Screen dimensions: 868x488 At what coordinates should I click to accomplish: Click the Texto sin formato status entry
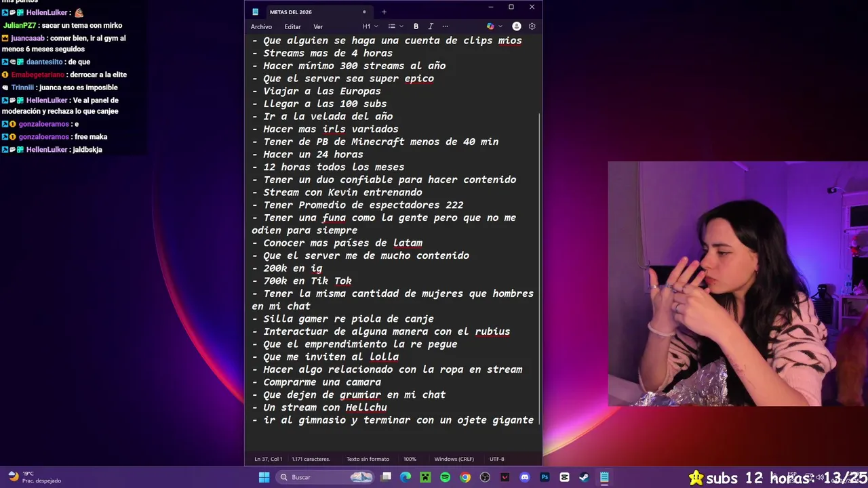[368, 459]
